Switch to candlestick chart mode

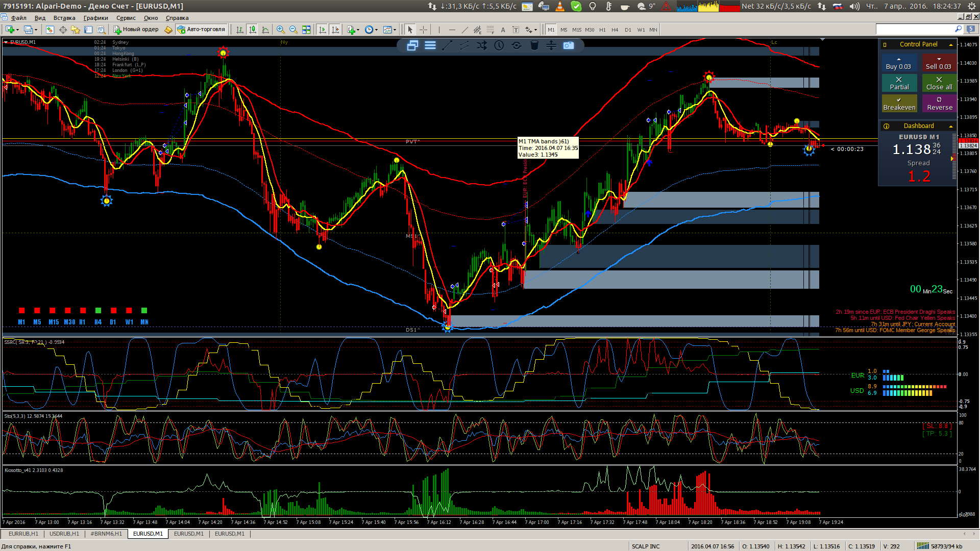click(x=253, y=30)
